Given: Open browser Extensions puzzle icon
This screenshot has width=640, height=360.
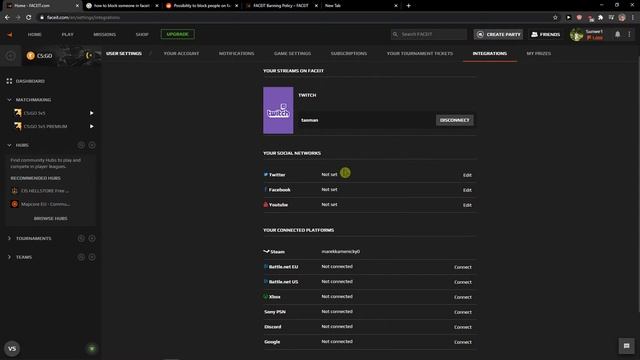Looking at the screenshot, I should (x=600, y=18).
